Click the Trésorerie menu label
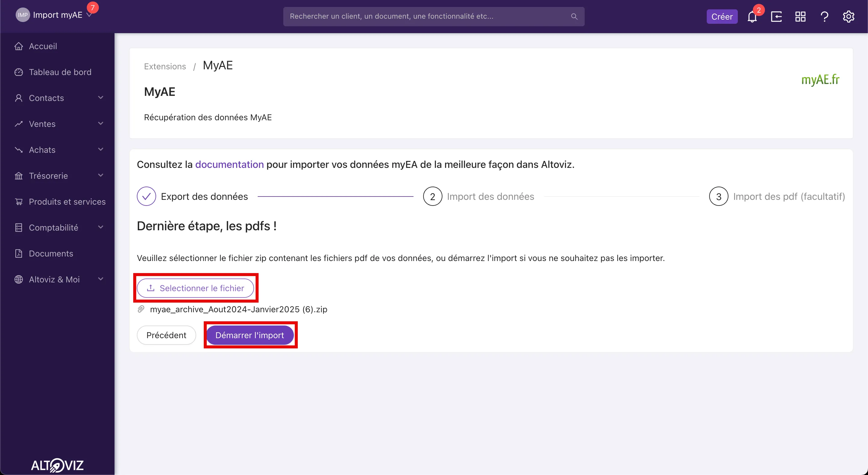Image resolution: width=868 pixels, height=475 pixels. [x=48, y=176]
